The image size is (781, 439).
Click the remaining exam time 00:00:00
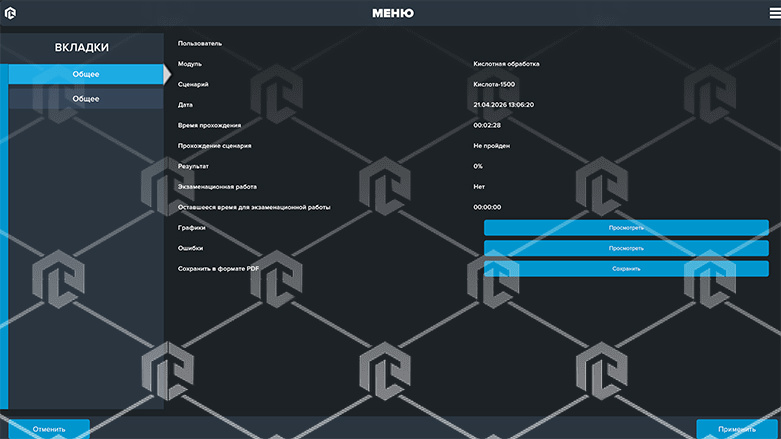coord(487,207)
